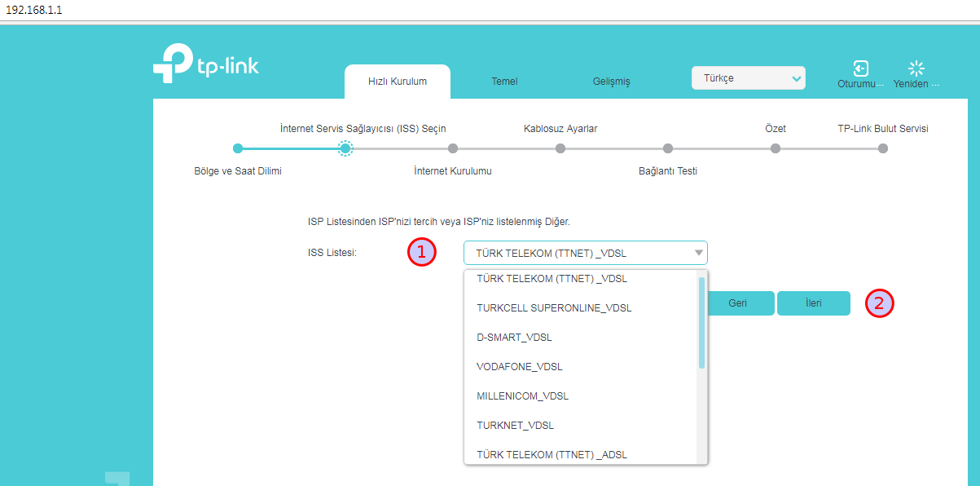
Task: Choose VODAFONE_VDSL in the ISP list
Action: point(519,367)
